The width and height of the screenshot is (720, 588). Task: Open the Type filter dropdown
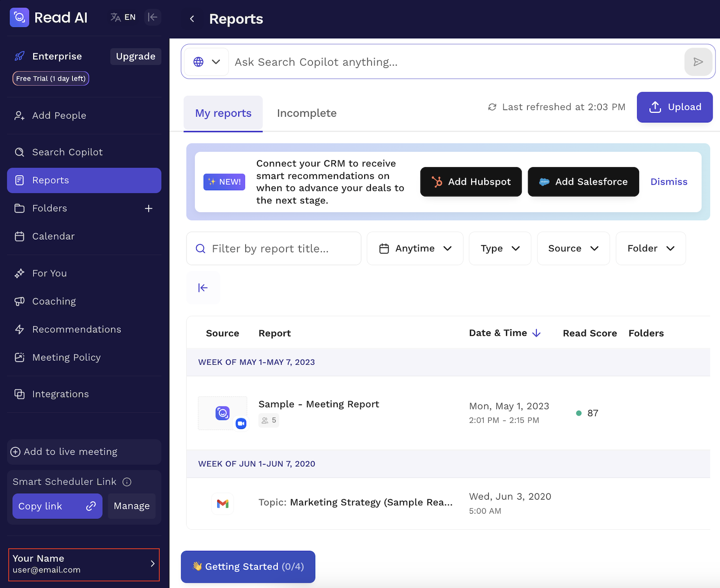500,249
